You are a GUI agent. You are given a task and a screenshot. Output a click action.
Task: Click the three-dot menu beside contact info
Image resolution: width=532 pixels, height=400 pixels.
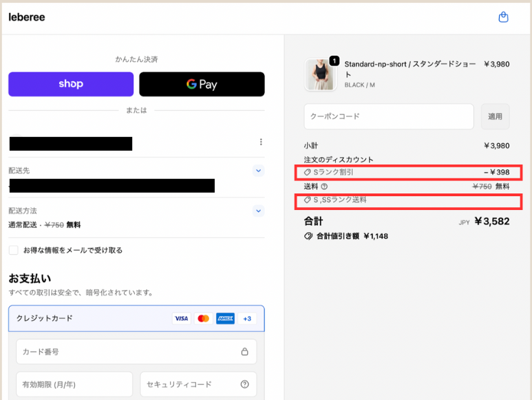pyautogui.click(x=261, y=142)
